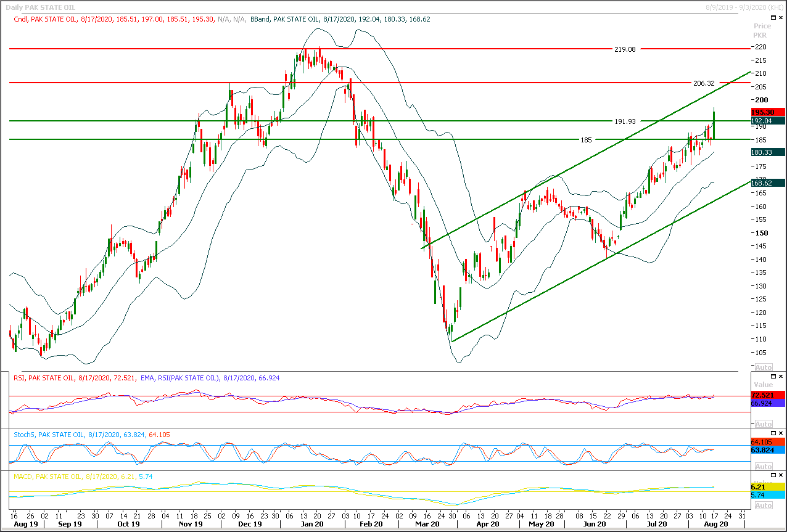Click Auto scale button on StochS pane
This screenshot has width=787, height=532.
click(x=763, y=467)
